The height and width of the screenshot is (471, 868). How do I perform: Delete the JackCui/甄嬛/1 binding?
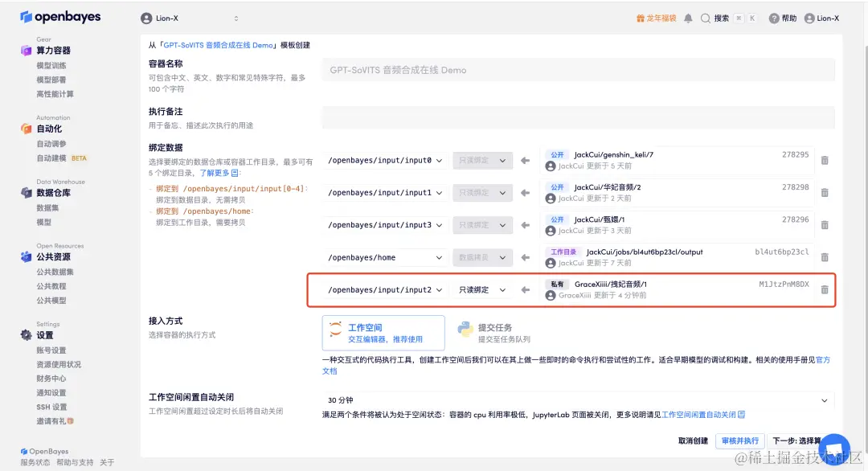pyautogui.click(x=825, y=225)
